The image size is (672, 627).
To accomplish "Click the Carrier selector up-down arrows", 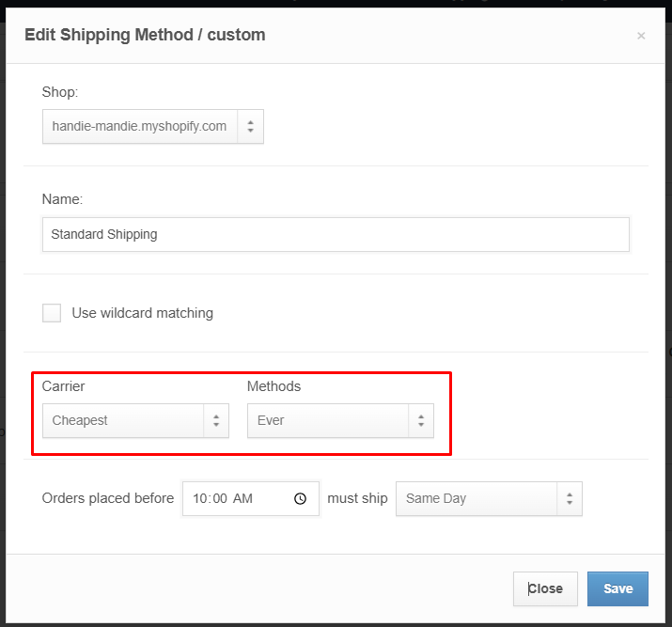I will pos(216,420).
